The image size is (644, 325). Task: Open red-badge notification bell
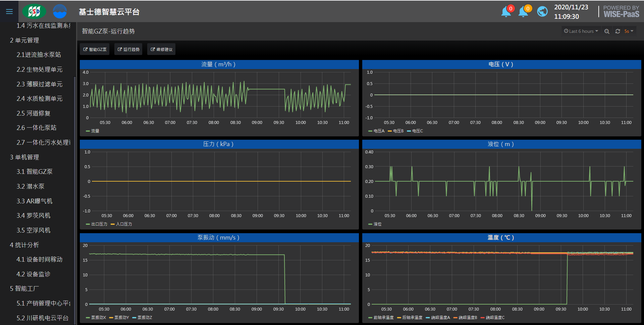506,12
